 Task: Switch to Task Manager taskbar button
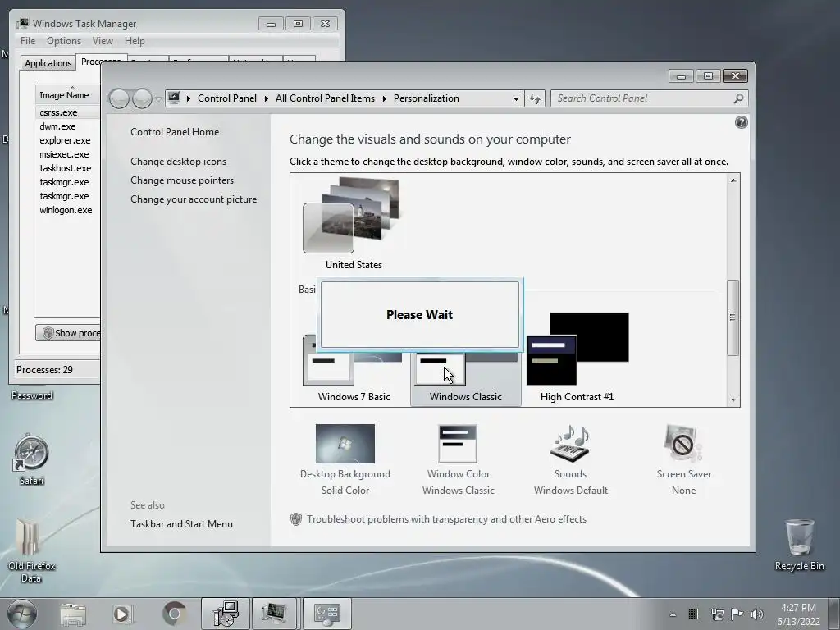click(x=274, y=614)
